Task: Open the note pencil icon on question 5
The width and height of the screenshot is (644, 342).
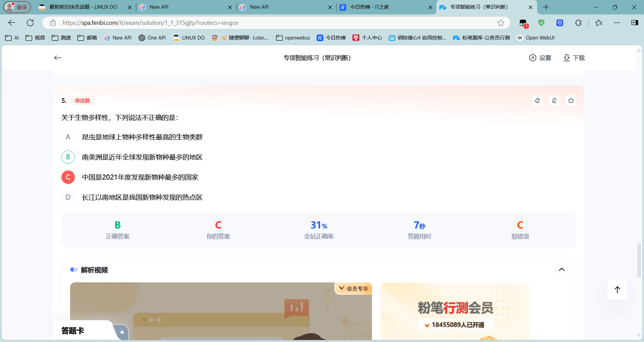Action: point(554,100)
